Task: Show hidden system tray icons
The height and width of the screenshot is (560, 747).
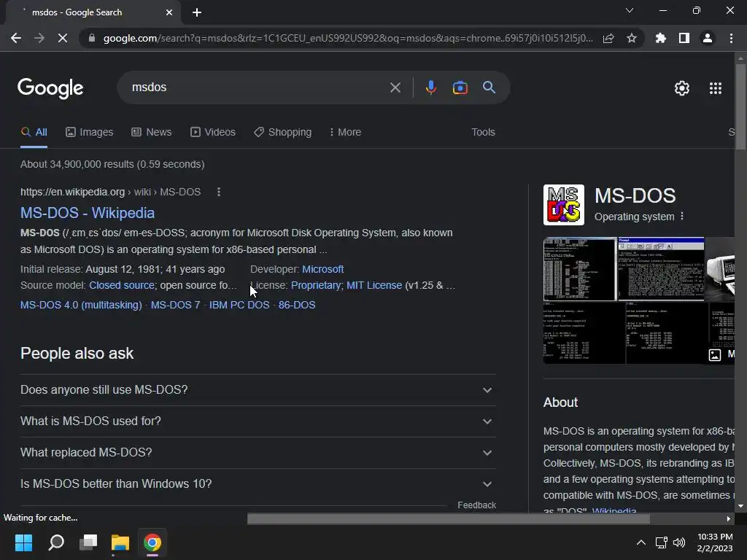Action: coord(641,542)
